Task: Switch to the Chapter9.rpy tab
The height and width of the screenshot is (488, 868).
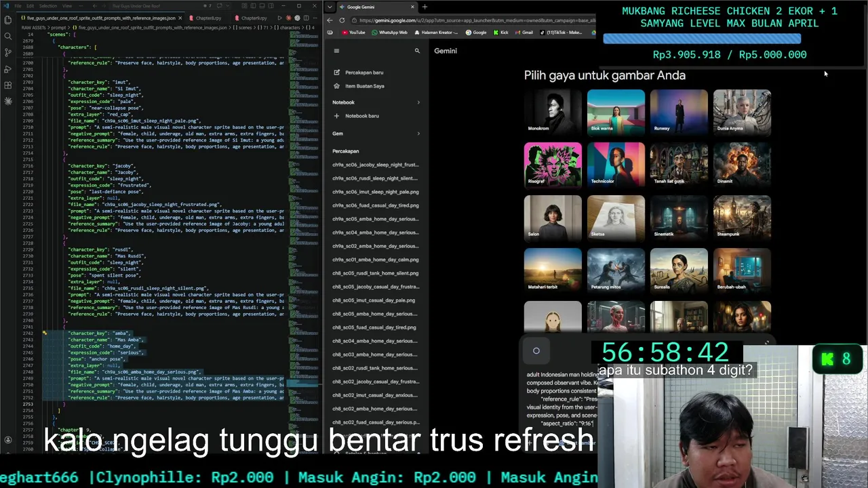Action: click(x=252, y=18)
